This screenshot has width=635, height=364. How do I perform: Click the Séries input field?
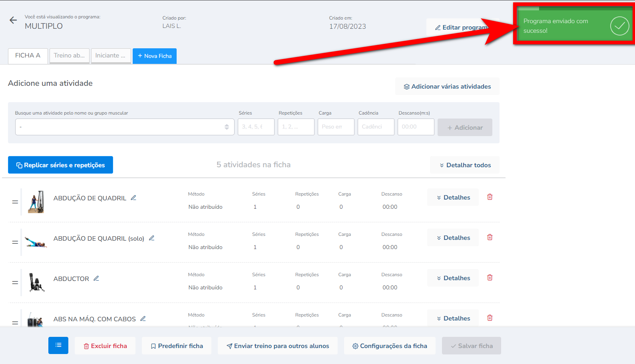coord(256,127)
